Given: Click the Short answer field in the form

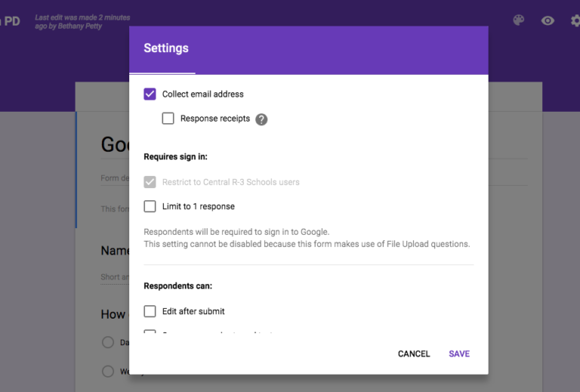Looking at the screenshot, I should (x=115, y=277).
